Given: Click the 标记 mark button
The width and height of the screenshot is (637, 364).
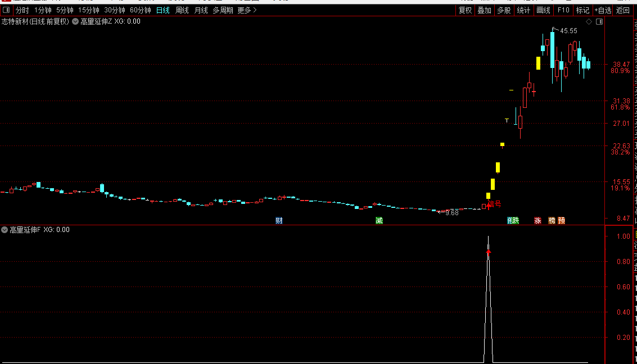Looking at the screenshot, I should (x=582, y=10).
